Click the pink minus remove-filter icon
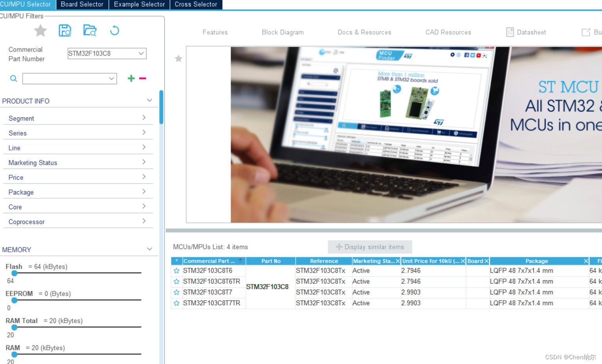602x364 pixels. coord(142,78)
